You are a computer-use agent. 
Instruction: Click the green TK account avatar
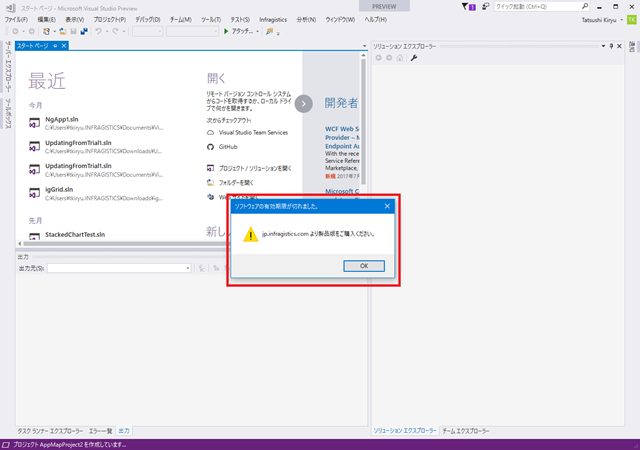click(631, 20)
